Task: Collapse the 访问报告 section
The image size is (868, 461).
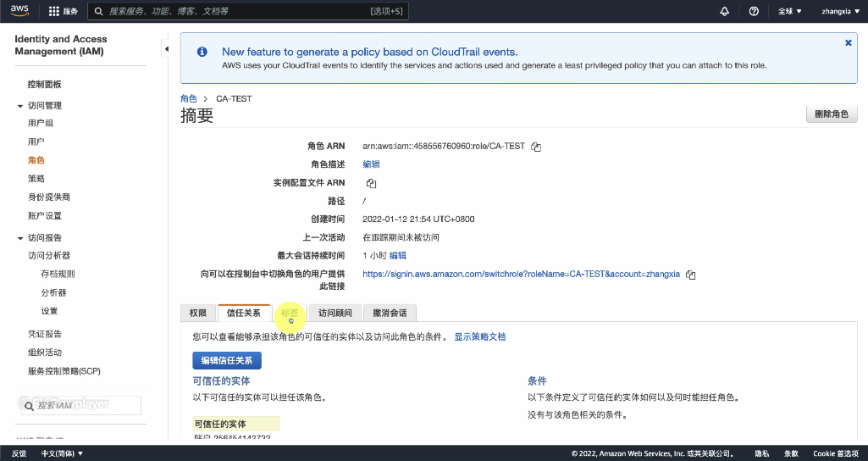Action: 20,238
